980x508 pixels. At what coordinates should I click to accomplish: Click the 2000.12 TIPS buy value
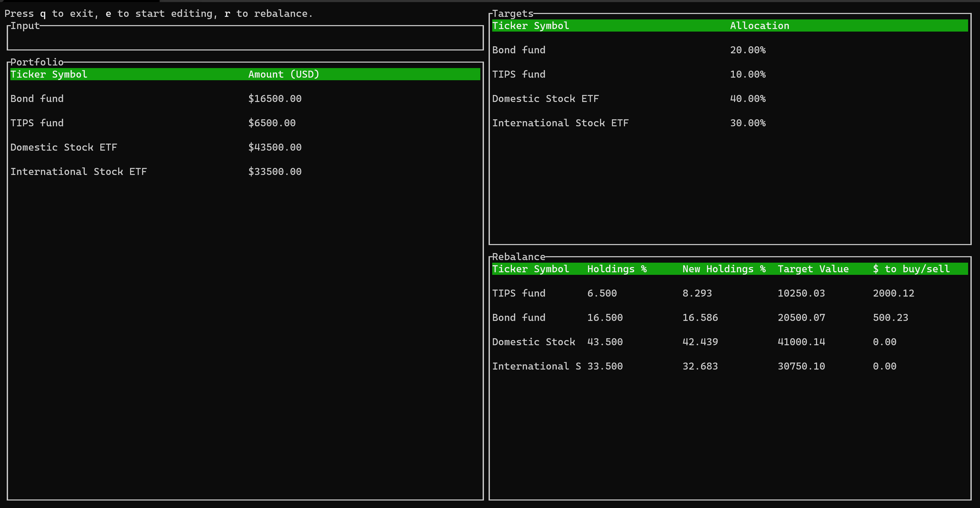[x=893, y=293]
